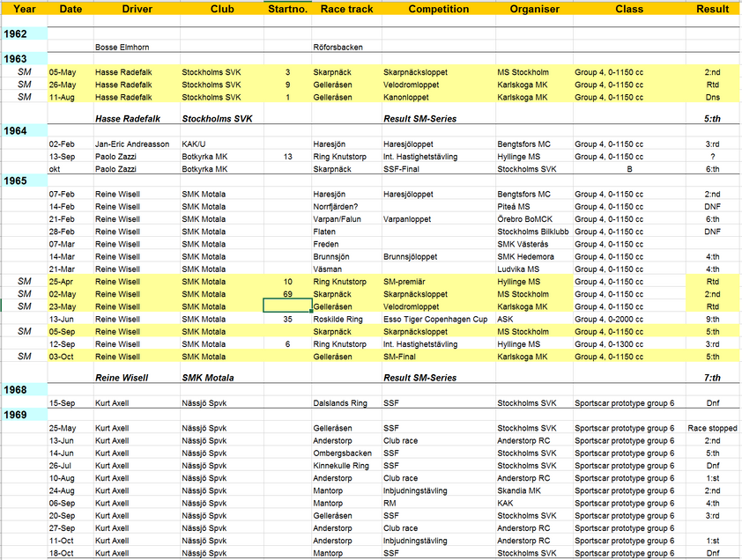Viewport: 742px width, 560px height.
Task: Select the "Organiser" header cell
Action: (534, 9)
